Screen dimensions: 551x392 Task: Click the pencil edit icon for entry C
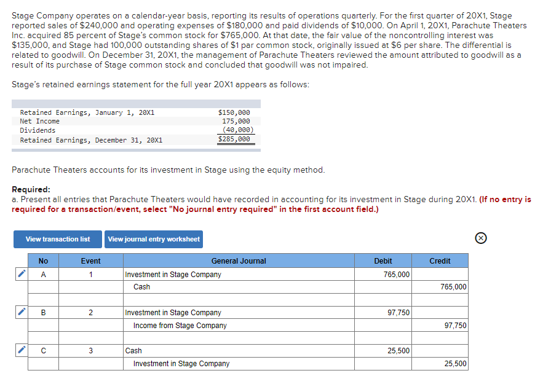click(22, 350)
